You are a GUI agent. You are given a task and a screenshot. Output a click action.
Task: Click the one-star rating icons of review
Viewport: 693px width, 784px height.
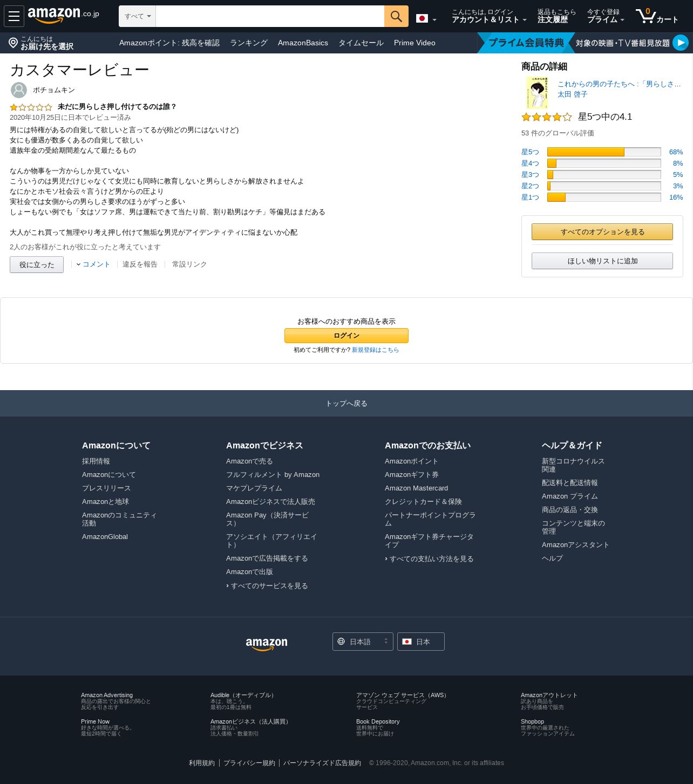pos(31,107)
